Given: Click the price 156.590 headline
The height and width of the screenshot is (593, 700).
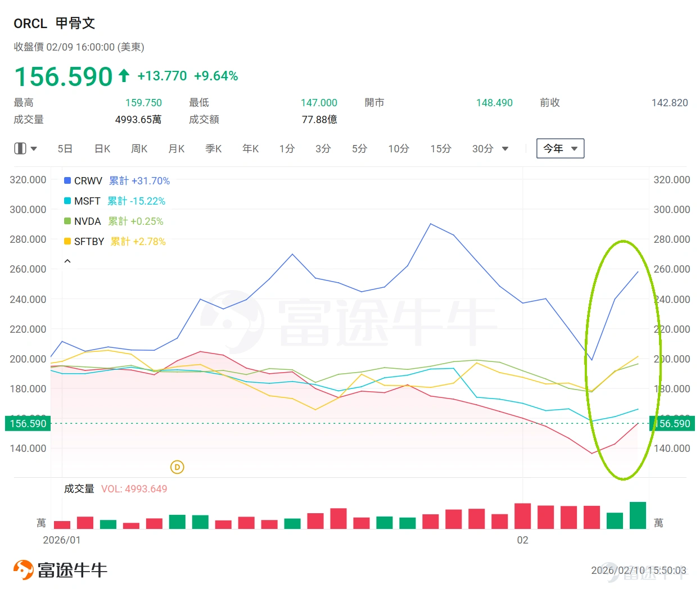Looking at the screenshot, I should click(x=64, y=76).
